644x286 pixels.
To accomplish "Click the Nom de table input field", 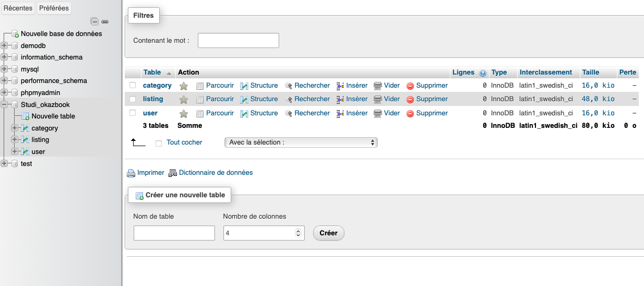I will (174, 233).
